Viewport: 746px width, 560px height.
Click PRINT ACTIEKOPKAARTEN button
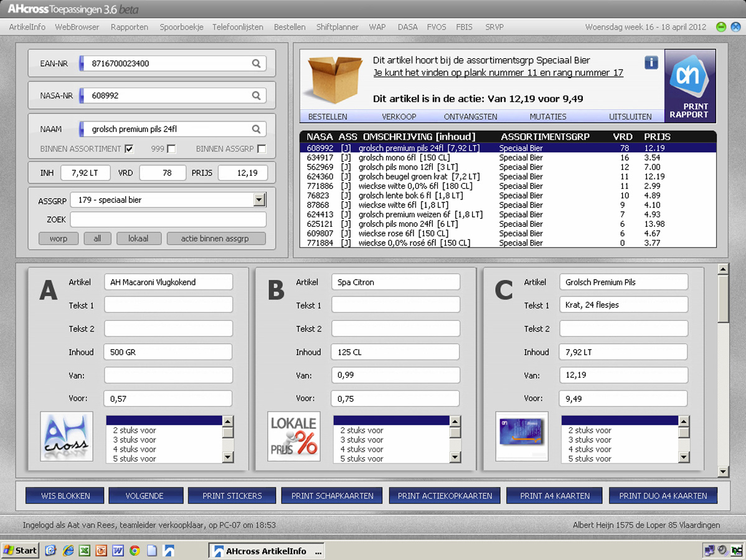click(x=445, y=496)
